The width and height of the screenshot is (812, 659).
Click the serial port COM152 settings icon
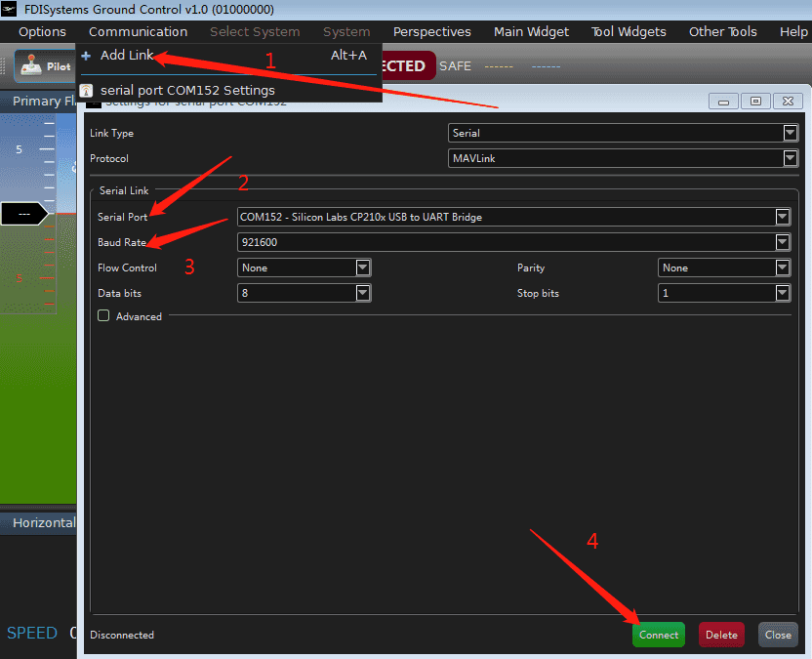coord(86,90)
